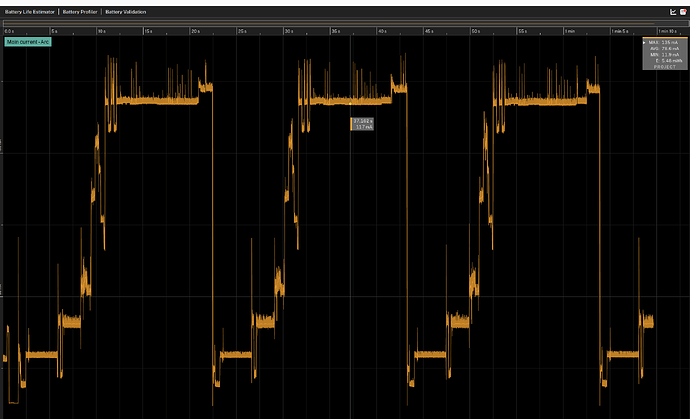This screenshot has height=419, width=690.
Task: Click the 20 s mark on the time ruler
Action: tap(196, 31)
